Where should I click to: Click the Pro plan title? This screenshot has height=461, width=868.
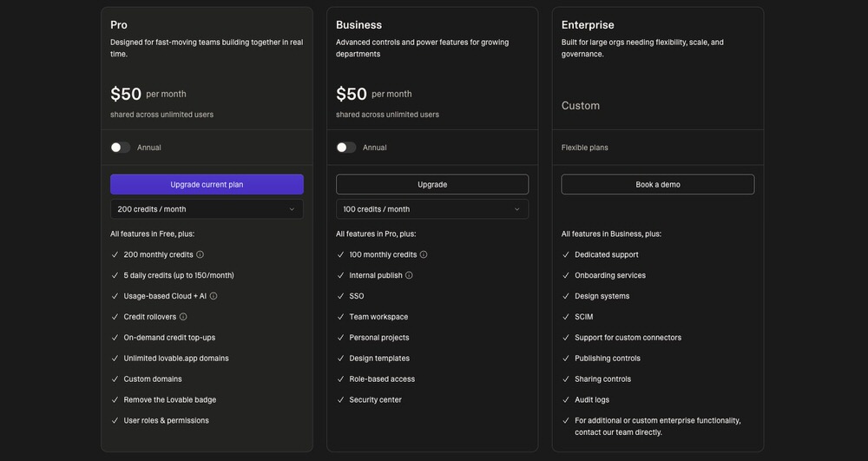118,25
